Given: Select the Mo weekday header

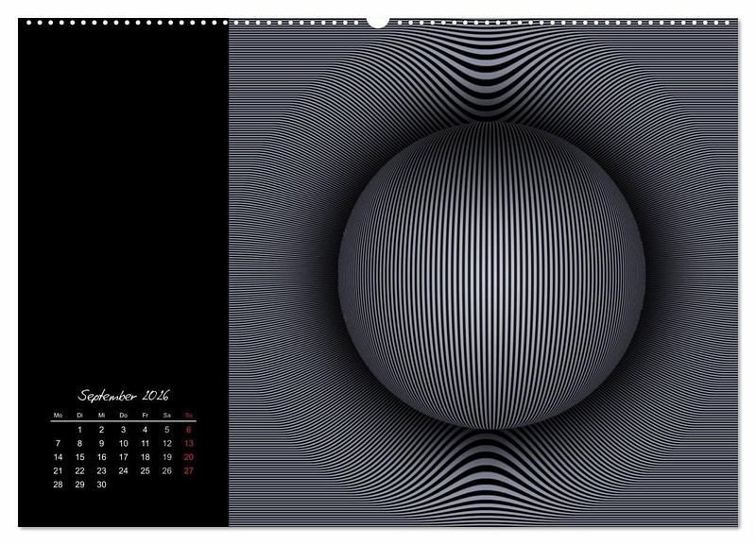Looking at the screenshot, I should (x=58, y=416).
